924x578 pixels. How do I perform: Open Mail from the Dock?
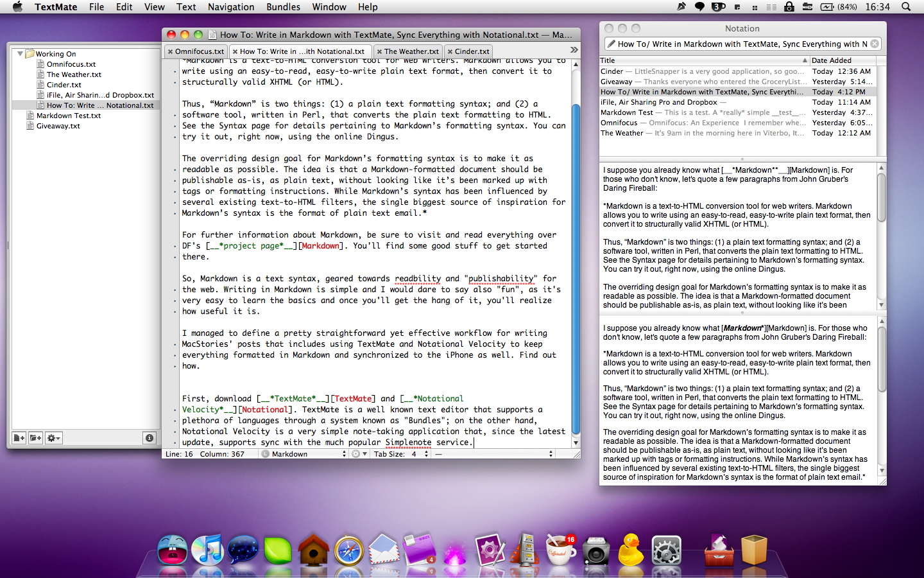click(x=383, y=550)
